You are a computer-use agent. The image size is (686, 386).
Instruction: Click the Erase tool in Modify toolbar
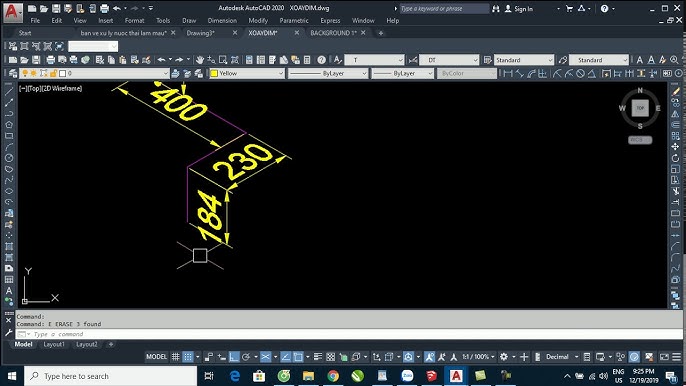(676, 91)
